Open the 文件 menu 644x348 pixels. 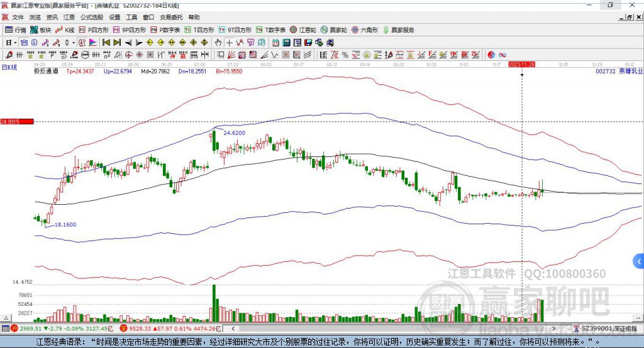point(18,17)
